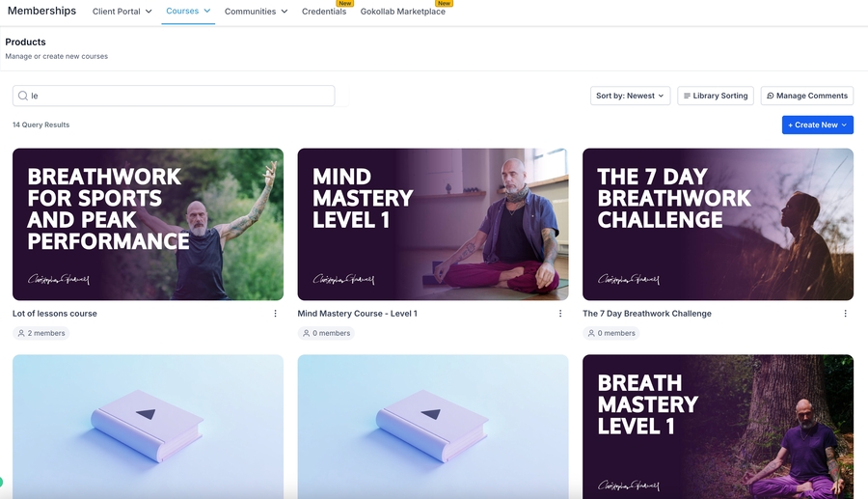
Task: Expand the Client Portal menu
Action: click(122, 12)
